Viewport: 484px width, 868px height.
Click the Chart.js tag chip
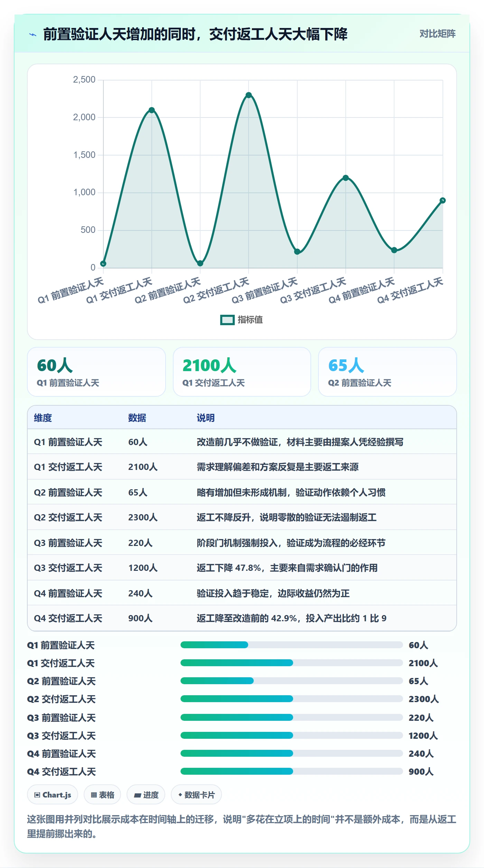point(53,795)
